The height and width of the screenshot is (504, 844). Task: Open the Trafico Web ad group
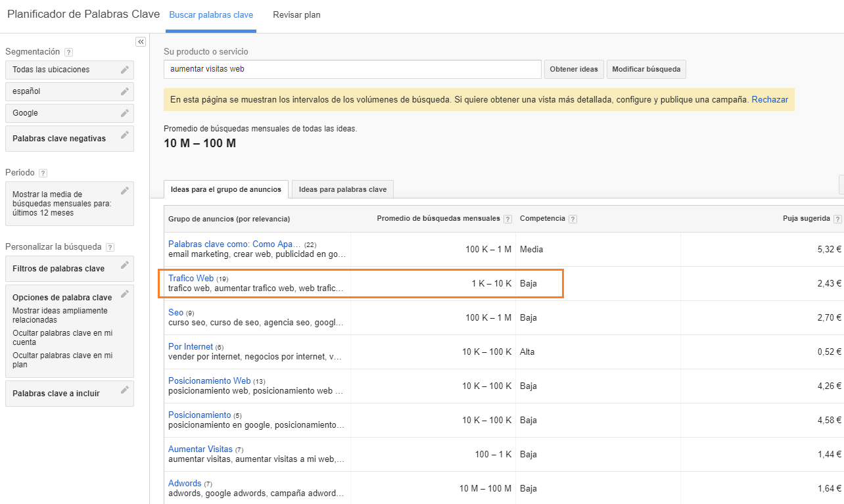click(x=191, y=279)
